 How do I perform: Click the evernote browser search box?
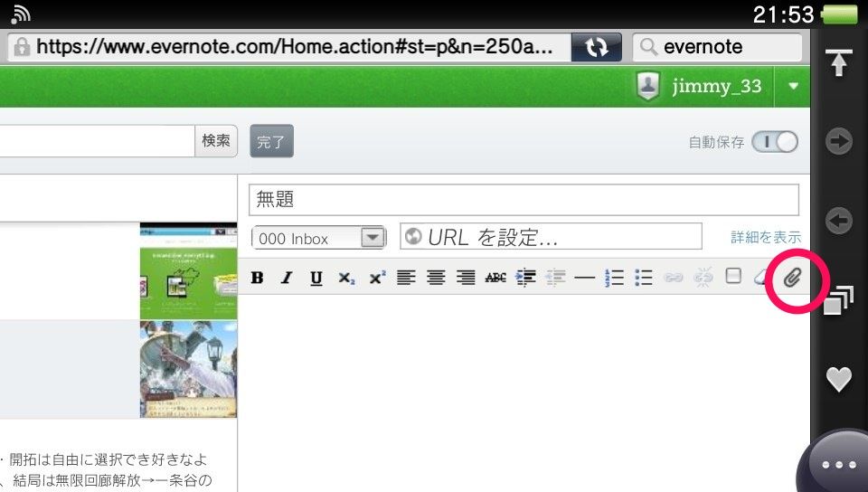[x=717, y=47]
